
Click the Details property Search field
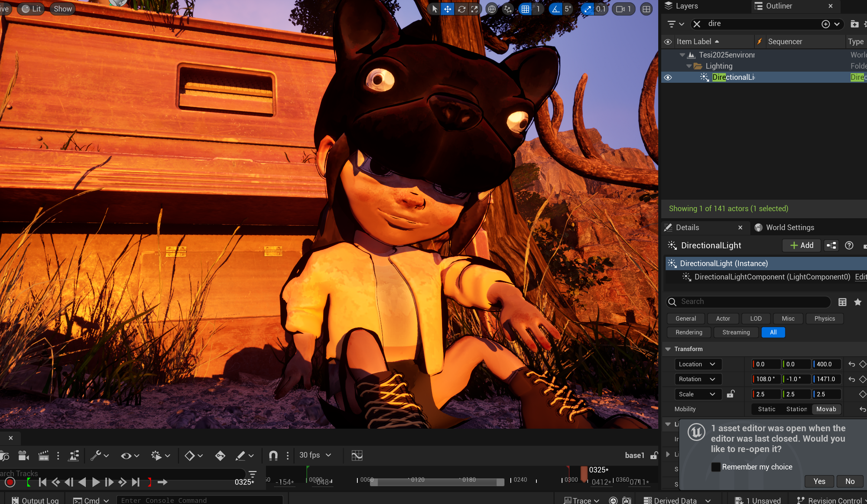pos(749,302)
